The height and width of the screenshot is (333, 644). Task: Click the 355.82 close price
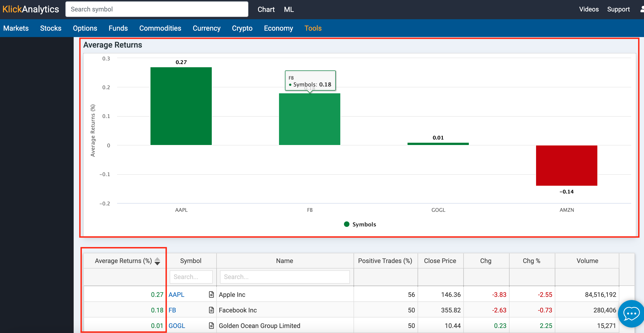(x=451, y=310)
